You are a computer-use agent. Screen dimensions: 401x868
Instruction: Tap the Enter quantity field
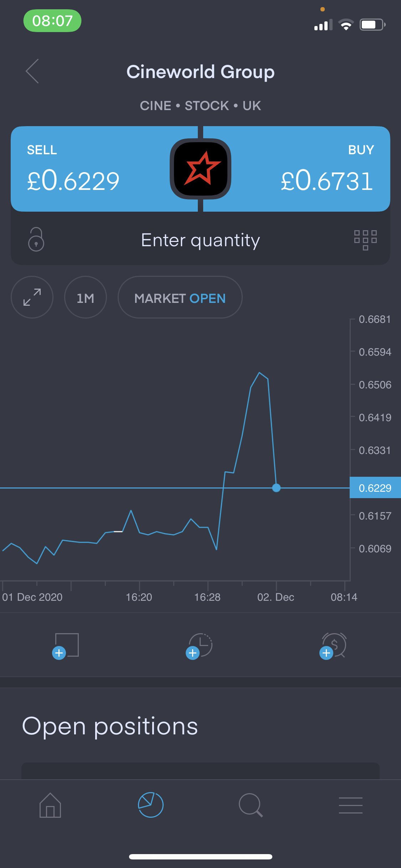(x=200, y=240)
